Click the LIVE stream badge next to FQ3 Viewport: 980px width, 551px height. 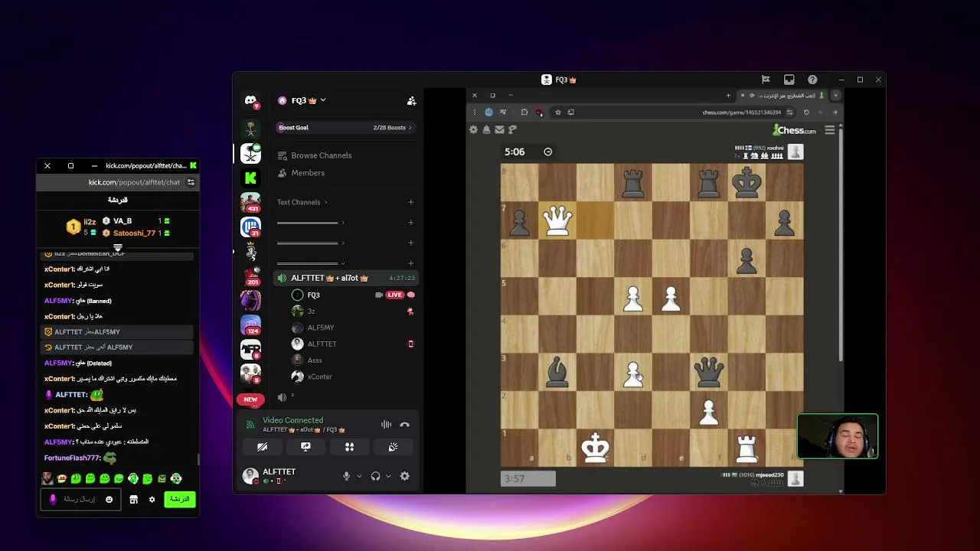tap(394, 295)
